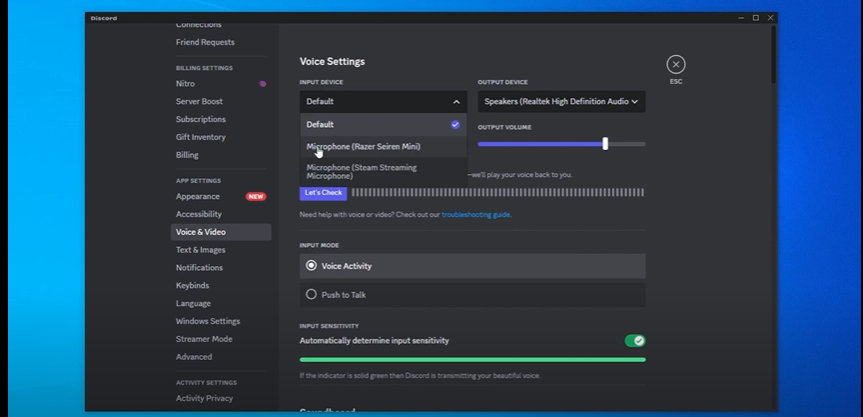Click the OUTPUT VOLUME label
This screenshot has height=417, width=863.
[x=505, y=128]
